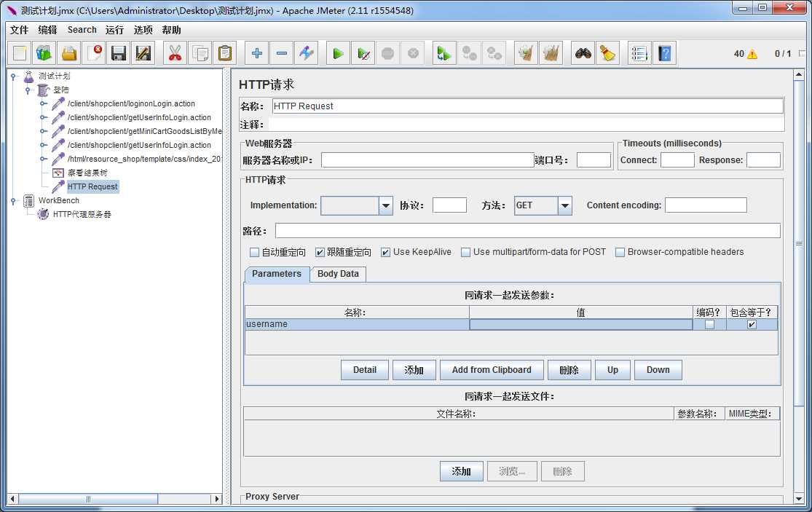Click the Close test plan icon

pos(95,53)
